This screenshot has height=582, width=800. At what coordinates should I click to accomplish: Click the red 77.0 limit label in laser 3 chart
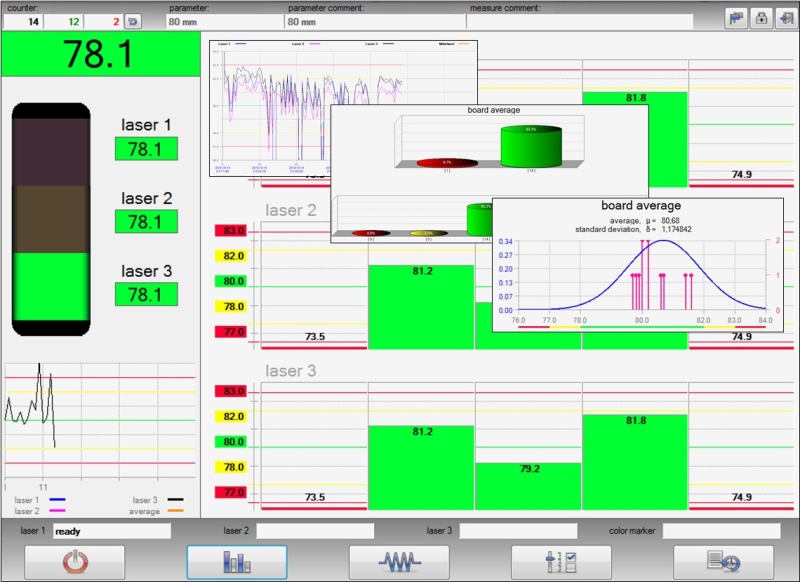(231, 492)
